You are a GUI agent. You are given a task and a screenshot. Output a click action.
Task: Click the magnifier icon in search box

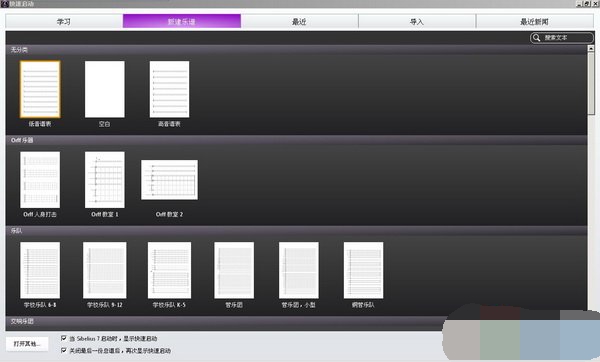click(536, 38)
